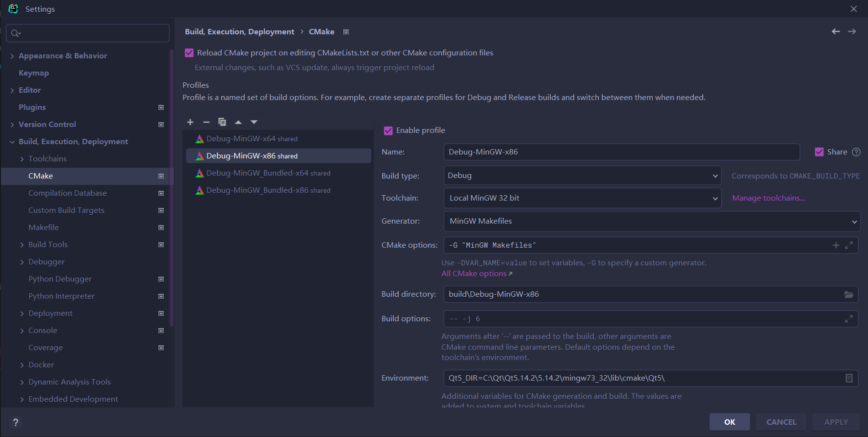Click project-level icon beside CMake breadcrumb
The height and width of the screenshot is (437, 868).
pos(346,32)
